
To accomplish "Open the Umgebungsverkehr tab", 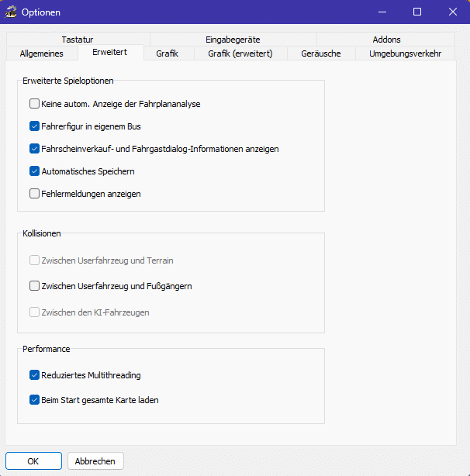I will [x=405, y=53].
